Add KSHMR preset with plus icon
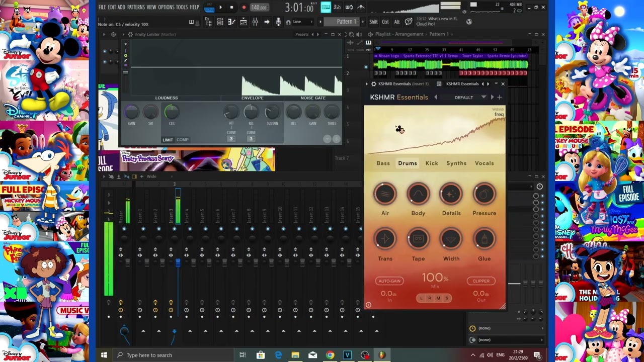The image size is (644, 362). 500,98
